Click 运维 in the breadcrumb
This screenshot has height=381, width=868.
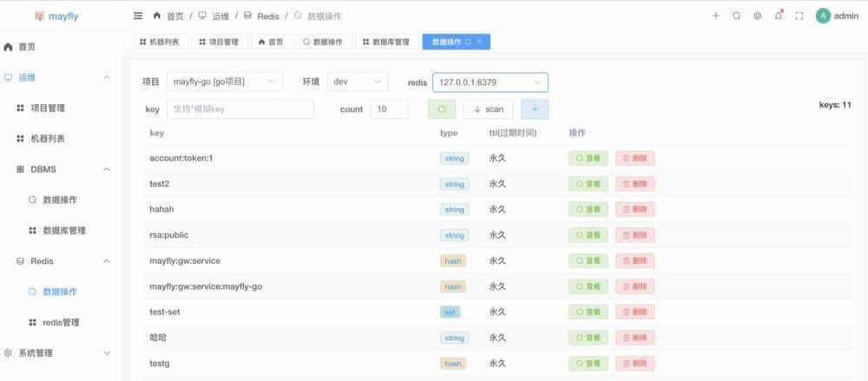220,16
